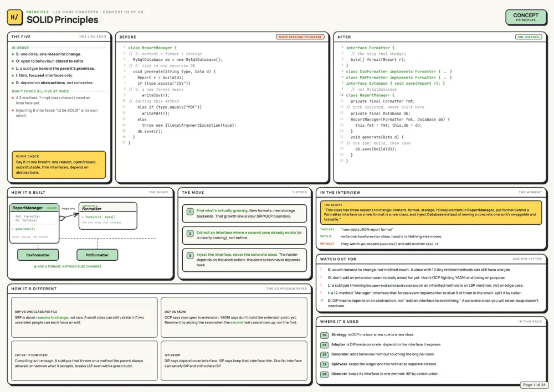Viewport: 554px width, 392px height.
Task: Click the exclamation mark before 'O: don't add an extension seam'
Action: pyautogui.click(x=321, y=277)
